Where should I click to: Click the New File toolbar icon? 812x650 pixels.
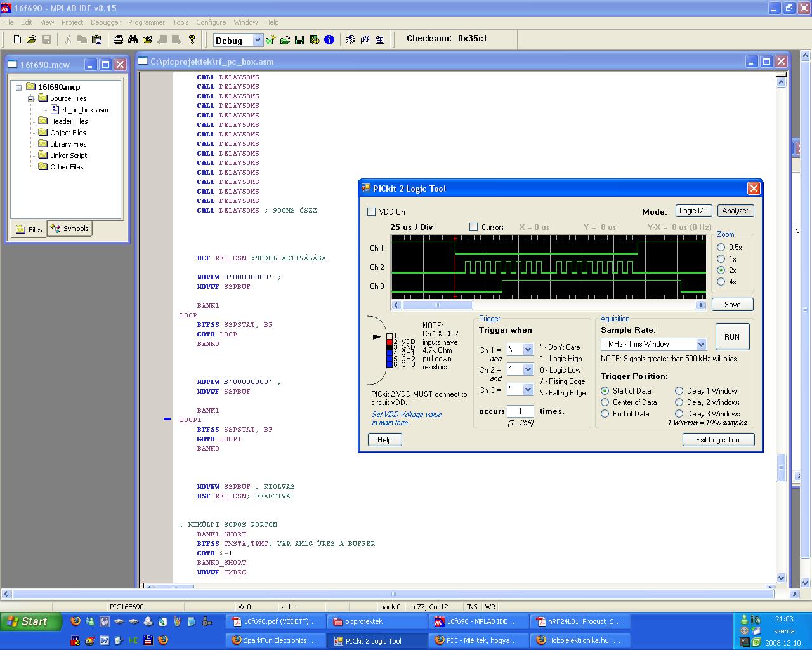coord(17,39)
